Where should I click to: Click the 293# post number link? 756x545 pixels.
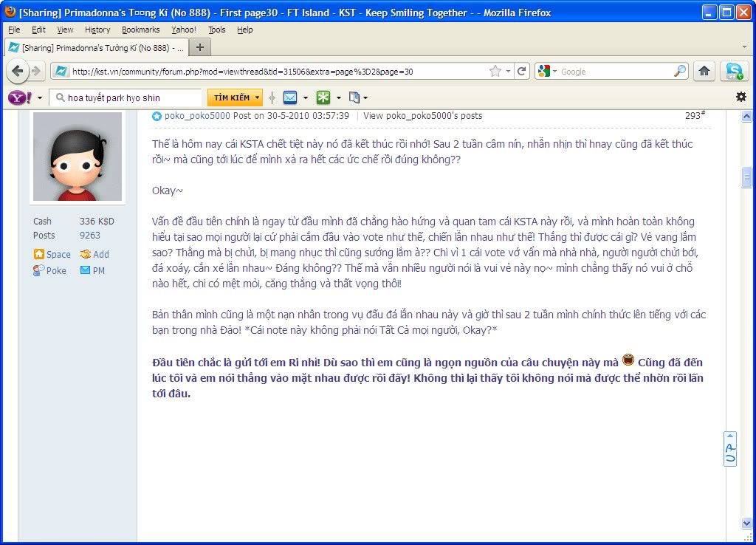[695, 115]
